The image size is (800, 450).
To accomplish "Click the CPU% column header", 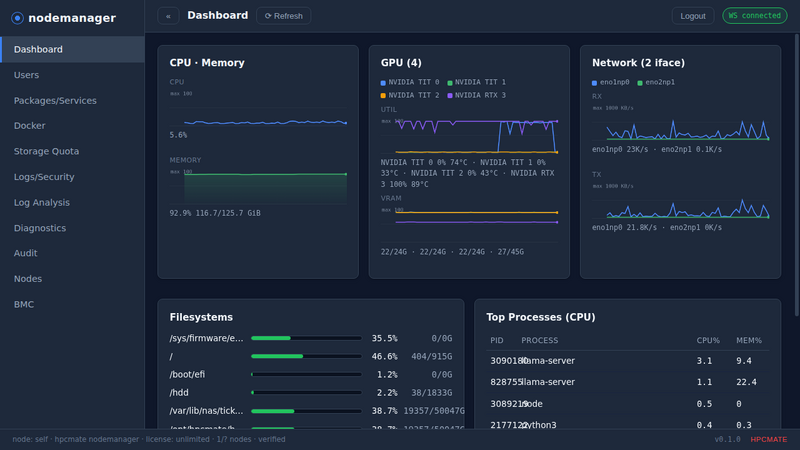I will click(x=708, y=340).
